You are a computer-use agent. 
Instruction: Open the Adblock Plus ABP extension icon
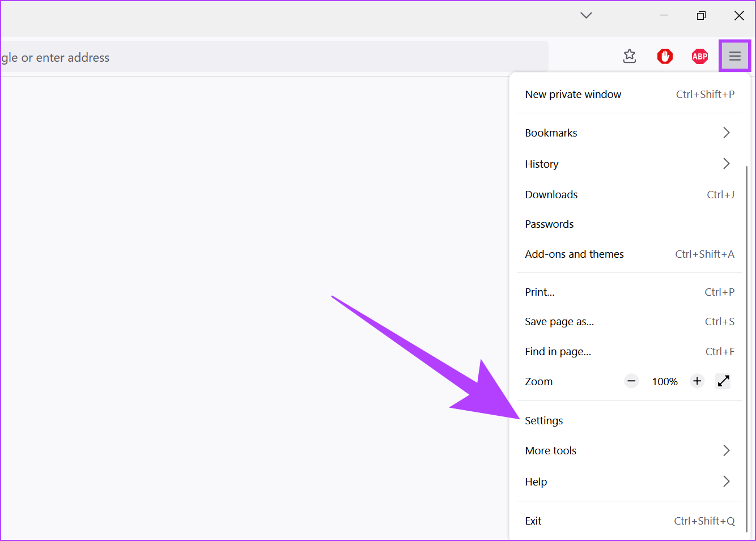point(700,56)
